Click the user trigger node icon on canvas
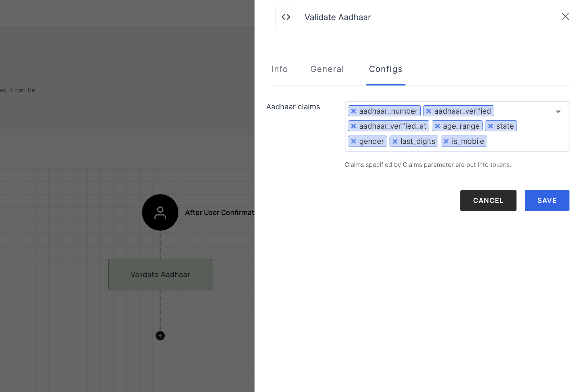The height and width of the screenshot is (392, 581). click(x=160, y=212)
